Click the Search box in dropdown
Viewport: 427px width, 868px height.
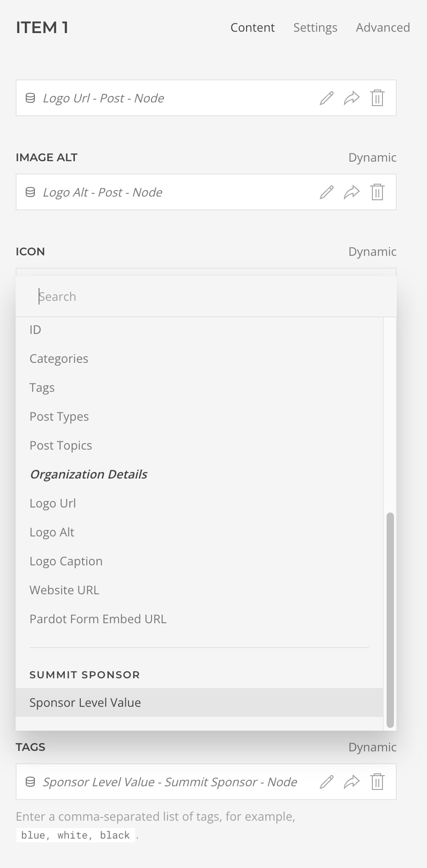tap(206, 297)
